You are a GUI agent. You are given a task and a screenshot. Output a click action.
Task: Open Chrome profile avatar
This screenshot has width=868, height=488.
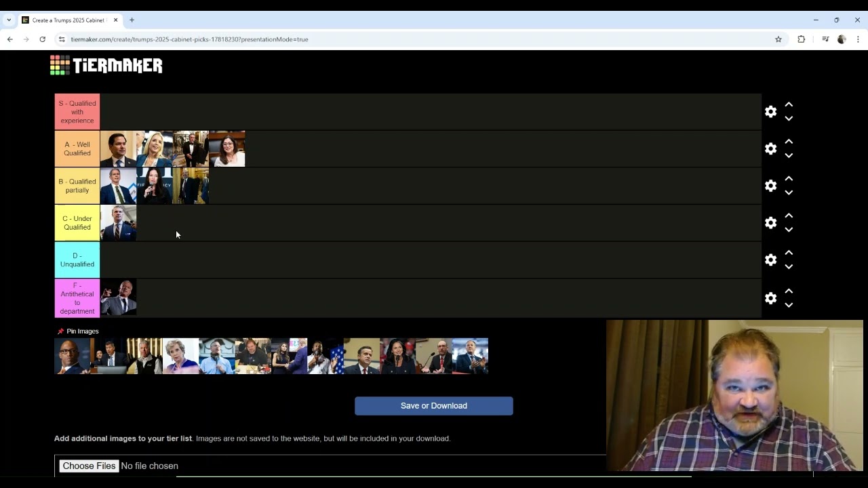click(x=842, y=39)
